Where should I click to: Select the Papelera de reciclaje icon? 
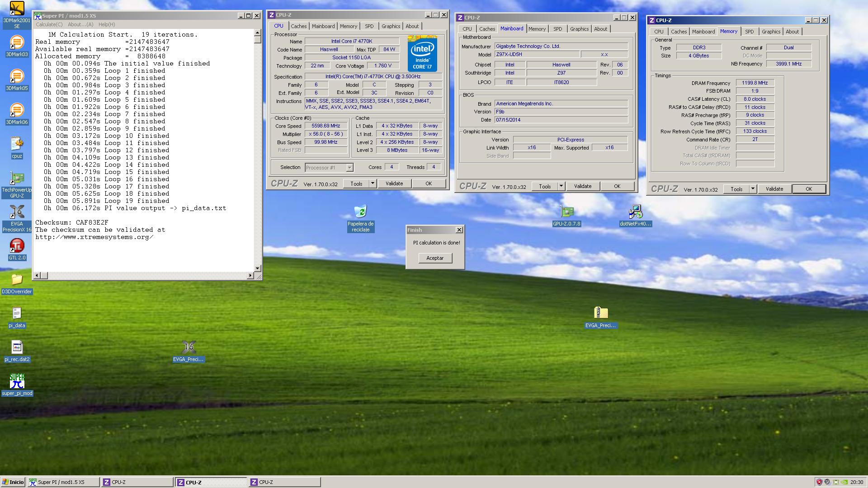coord(360,219)
